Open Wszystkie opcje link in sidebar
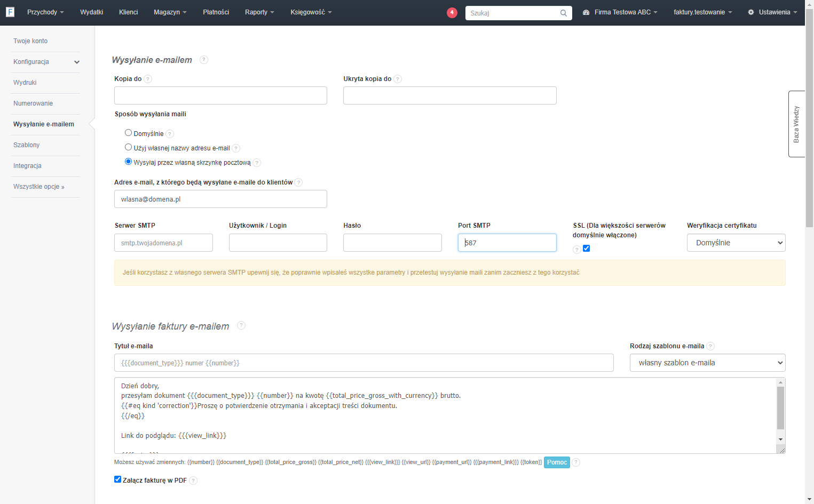The height and width of the screenshot is (504, 814). click(x=38, y=187)
